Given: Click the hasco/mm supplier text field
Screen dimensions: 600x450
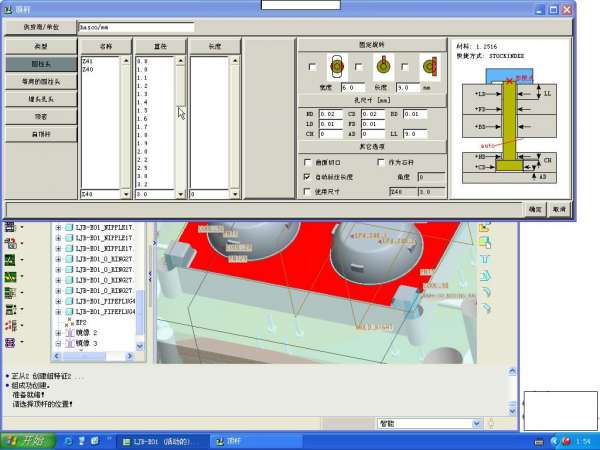Looking at the screenshot, I should pos(136,28).
